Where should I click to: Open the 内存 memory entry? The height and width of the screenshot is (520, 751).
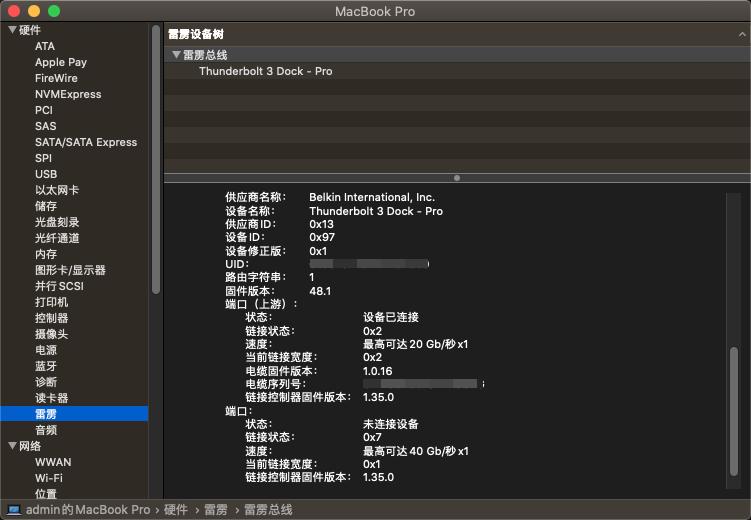click(46, 254)
